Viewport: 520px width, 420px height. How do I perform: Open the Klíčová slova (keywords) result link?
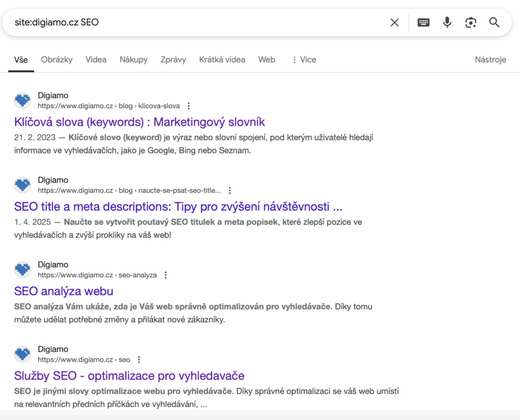coord(139,122)
